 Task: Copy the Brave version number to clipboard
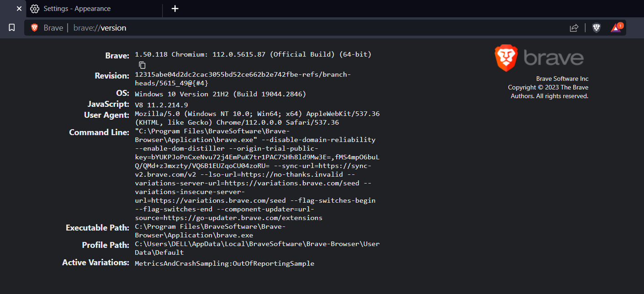pyautogui.click(x=142, y=65)
